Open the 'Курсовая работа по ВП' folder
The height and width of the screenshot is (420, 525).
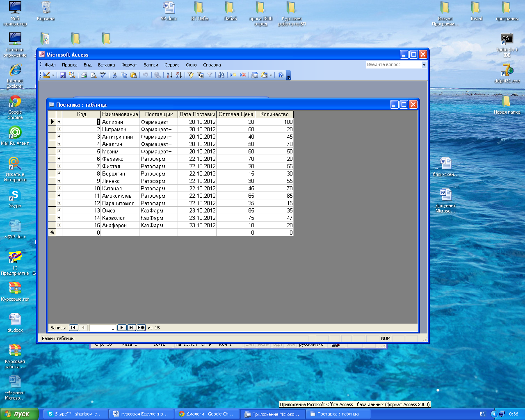[292, 14]
